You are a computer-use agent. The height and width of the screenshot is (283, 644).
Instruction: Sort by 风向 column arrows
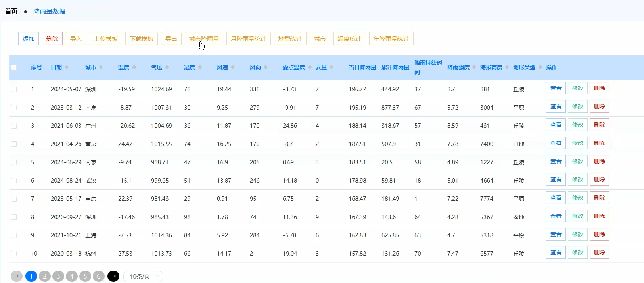tap(266, 67)
